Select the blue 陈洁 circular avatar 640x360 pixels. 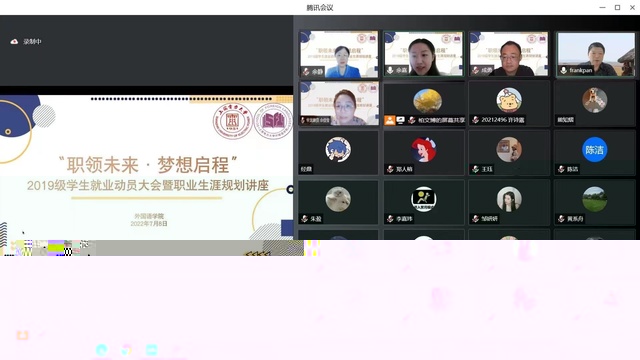click(594, 150)
